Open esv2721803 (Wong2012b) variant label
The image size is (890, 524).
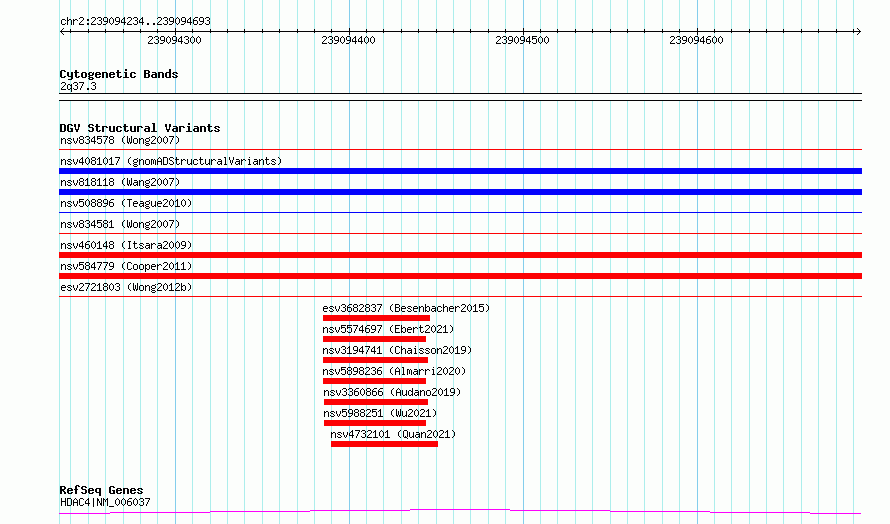(x=126, y=287)
